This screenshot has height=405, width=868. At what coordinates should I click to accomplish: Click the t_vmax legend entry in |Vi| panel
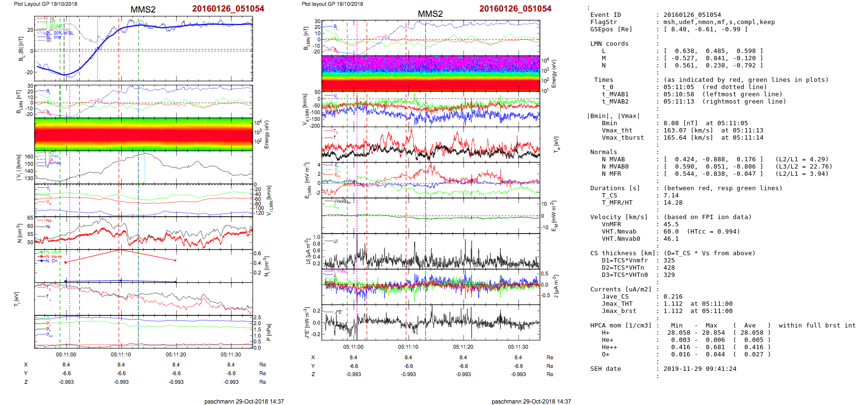[51, 156]
